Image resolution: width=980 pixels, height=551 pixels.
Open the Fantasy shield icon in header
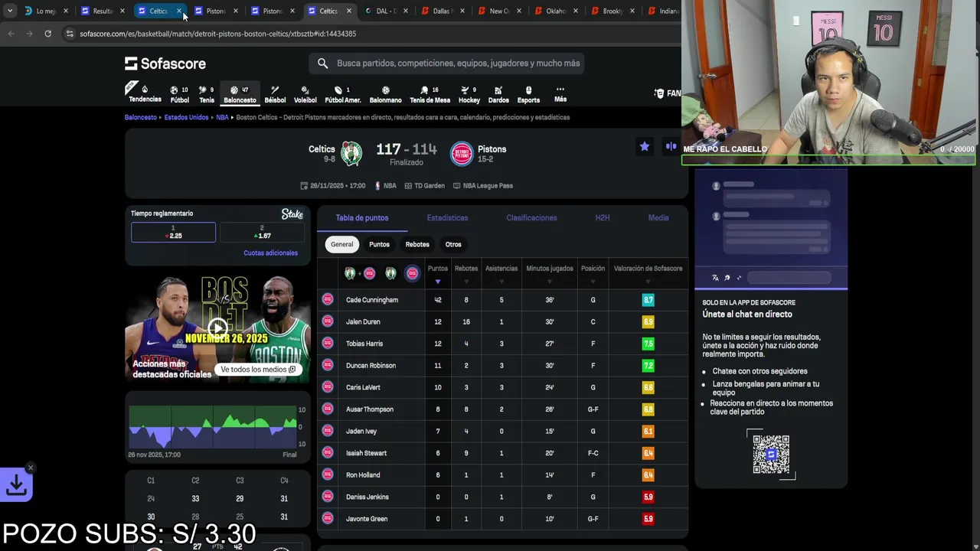(659, 93)
